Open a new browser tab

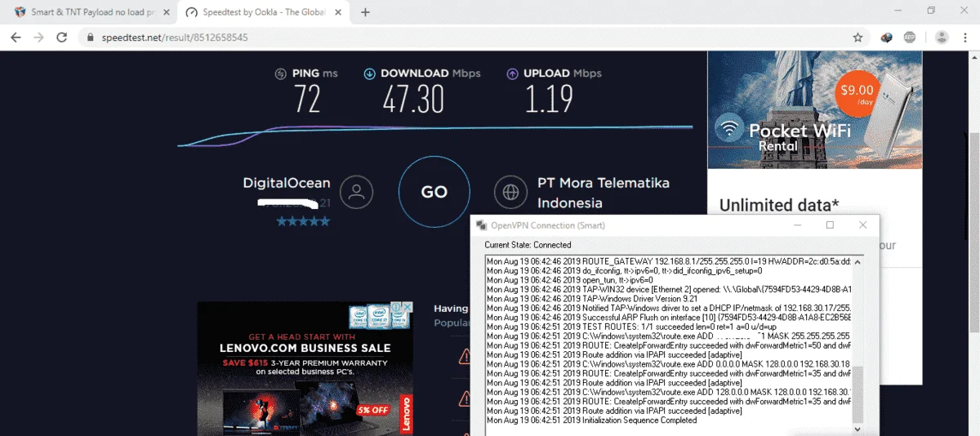click(365, 12)
